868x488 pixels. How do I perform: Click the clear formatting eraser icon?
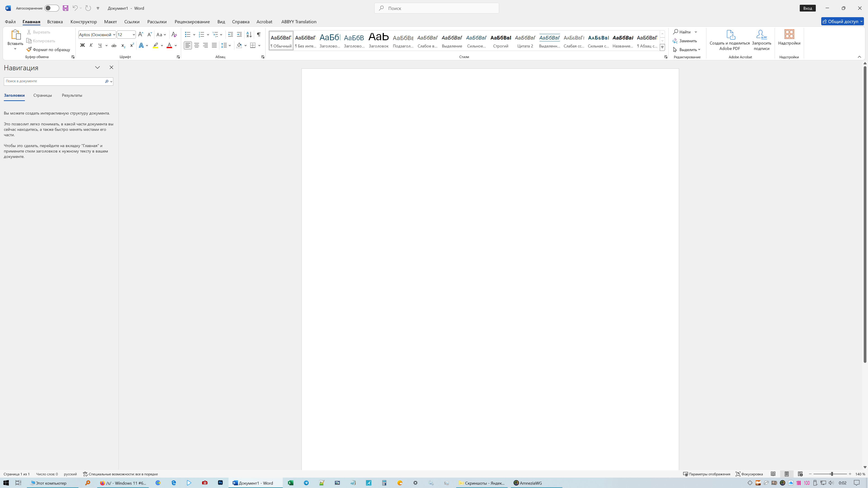pyautogui.click(x=174, y=34)
